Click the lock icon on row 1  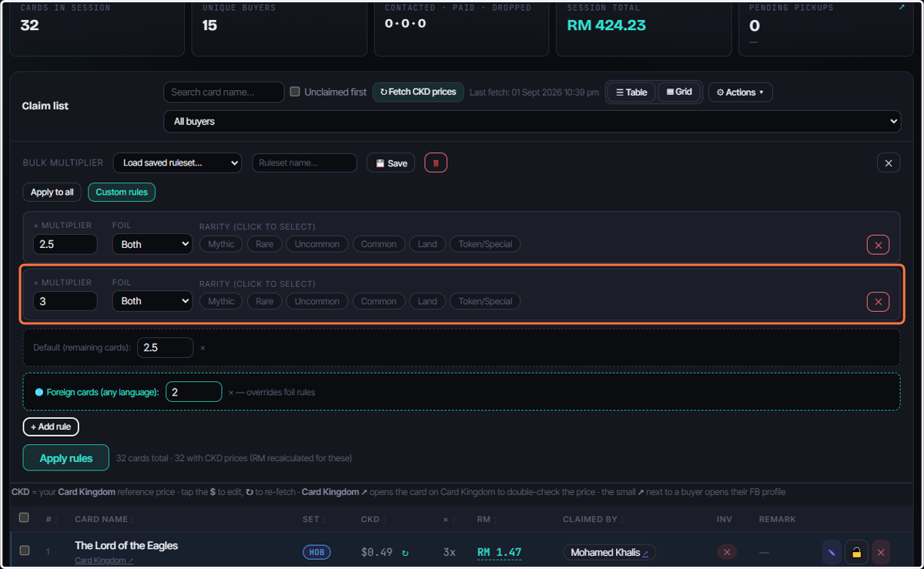856,552
